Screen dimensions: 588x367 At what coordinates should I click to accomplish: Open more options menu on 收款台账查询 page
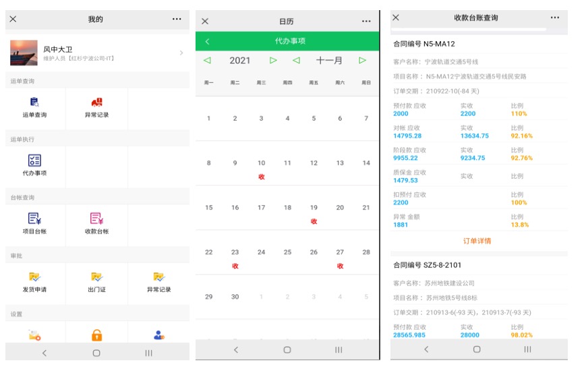tap(554, 18)
